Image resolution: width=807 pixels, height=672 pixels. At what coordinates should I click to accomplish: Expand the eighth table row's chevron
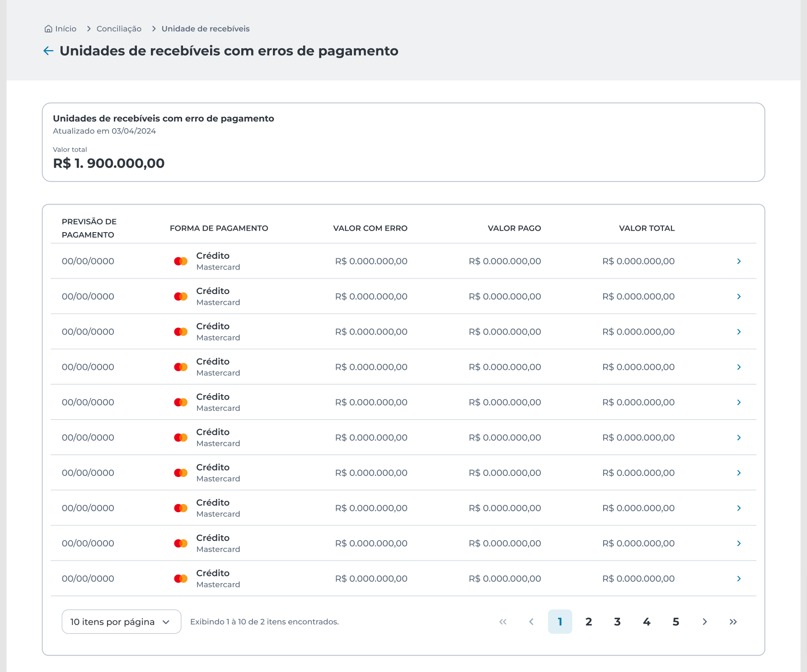tap(739, 508)
